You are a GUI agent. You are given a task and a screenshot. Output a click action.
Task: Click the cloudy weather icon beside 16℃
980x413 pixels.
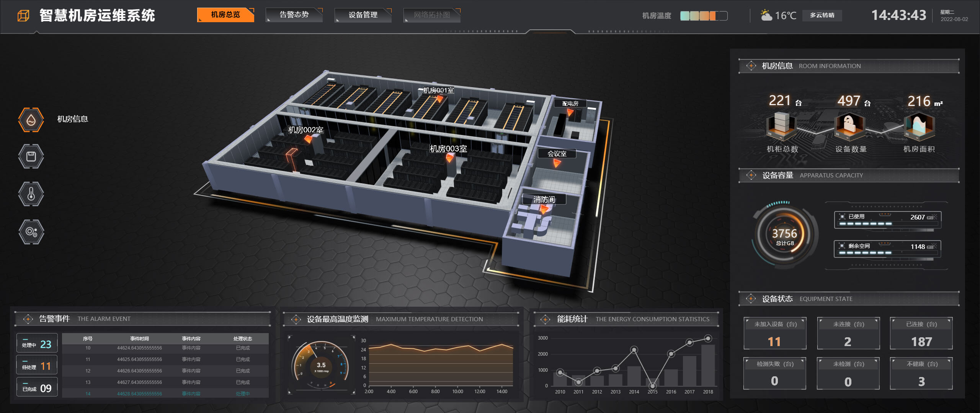(x=766, y=15)
